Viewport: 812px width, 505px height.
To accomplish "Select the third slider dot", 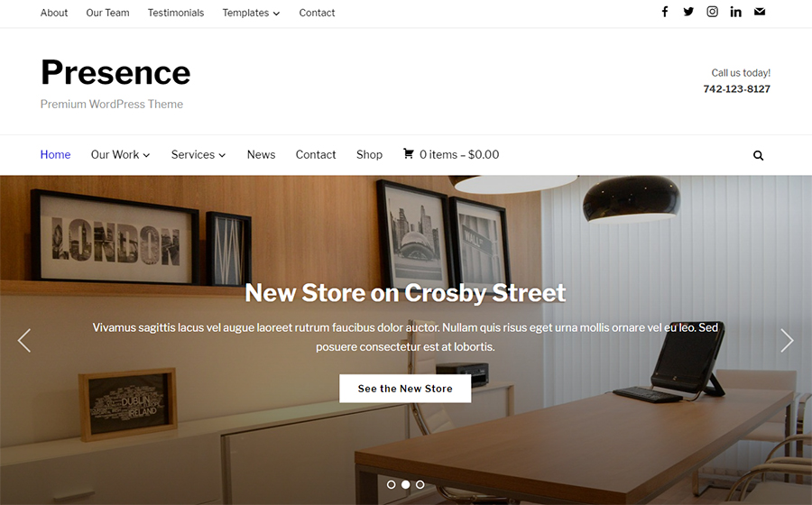I will 420,484.
